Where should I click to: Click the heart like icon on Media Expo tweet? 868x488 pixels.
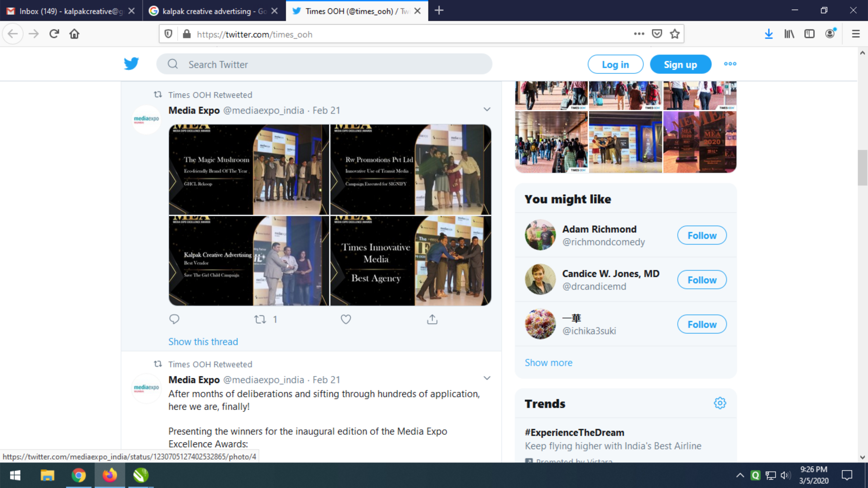coord(346,319)
